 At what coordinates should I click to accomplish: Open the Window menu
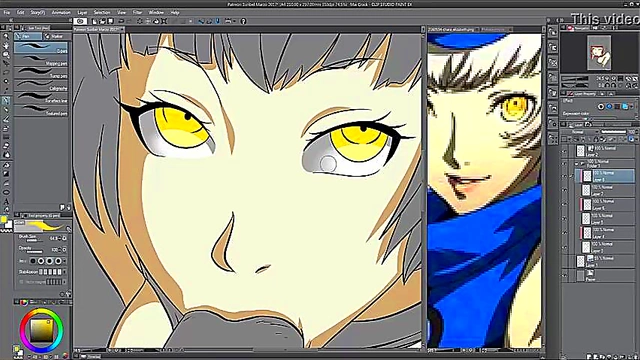pyautogui.click(x=156, y=13)
